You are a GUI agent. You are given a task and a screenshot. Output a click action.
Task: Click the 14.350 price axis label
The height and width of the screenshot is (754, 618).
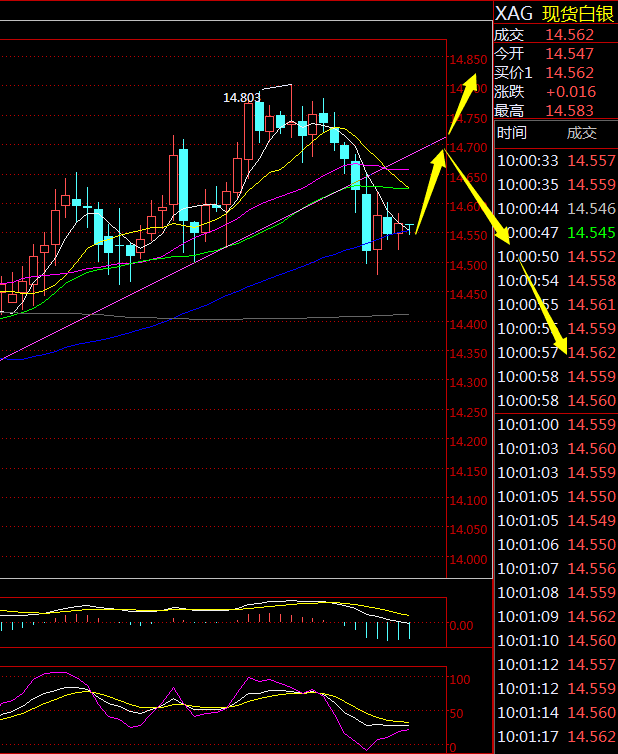(x=468, y=353)
